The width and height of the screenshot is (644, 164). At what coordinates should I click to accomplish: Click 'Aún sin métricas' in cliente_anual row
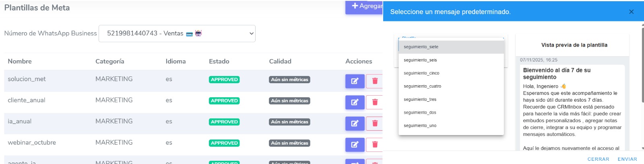pos(289,101)
